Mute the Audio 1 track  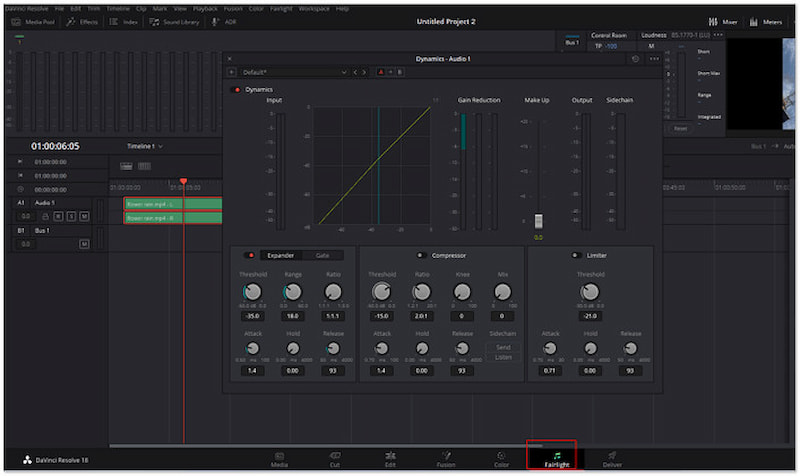[x=84, y=216]
